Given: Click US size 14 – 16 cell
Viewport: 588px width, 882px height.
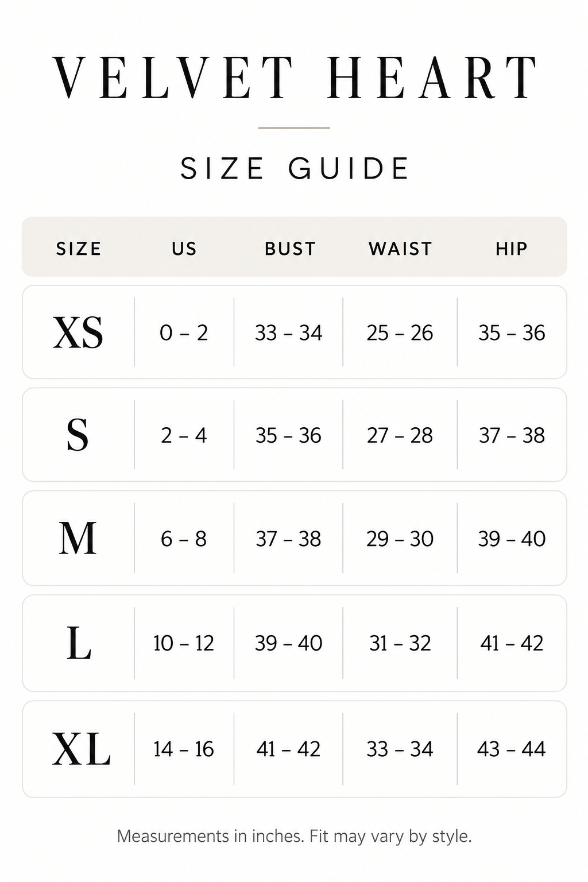Looking at the screenshot, I should tap(184, 749).
